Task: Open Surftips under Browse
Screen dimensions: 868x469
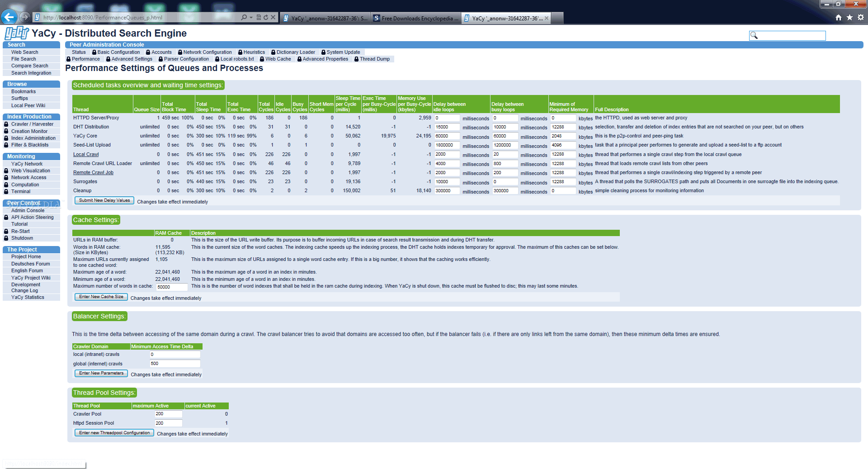Action: click(19, 99)
